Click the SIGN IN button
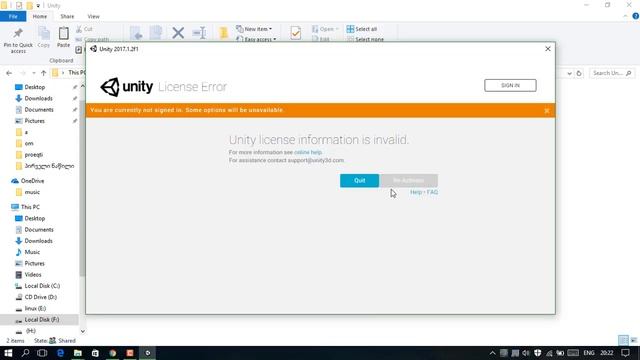This screenshot has width=640, height=360. click(510, 85)
